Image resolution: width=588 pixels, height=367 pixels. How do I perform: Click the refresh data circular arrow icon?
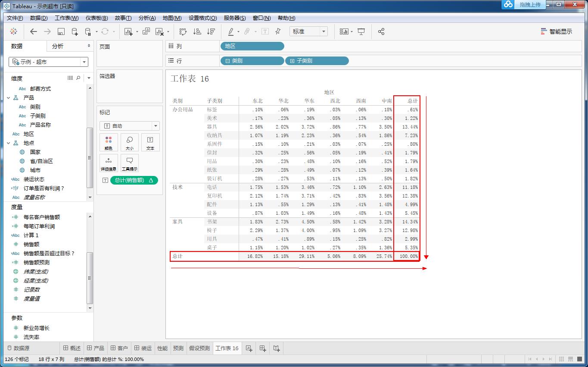point(105,31)
